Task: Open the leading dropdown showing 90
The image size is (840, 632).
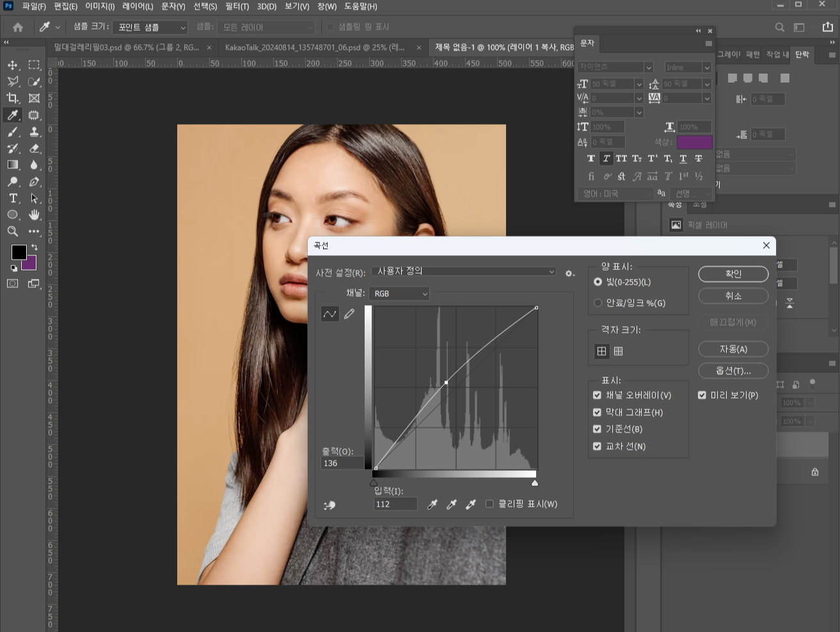Action: point(707,84)
